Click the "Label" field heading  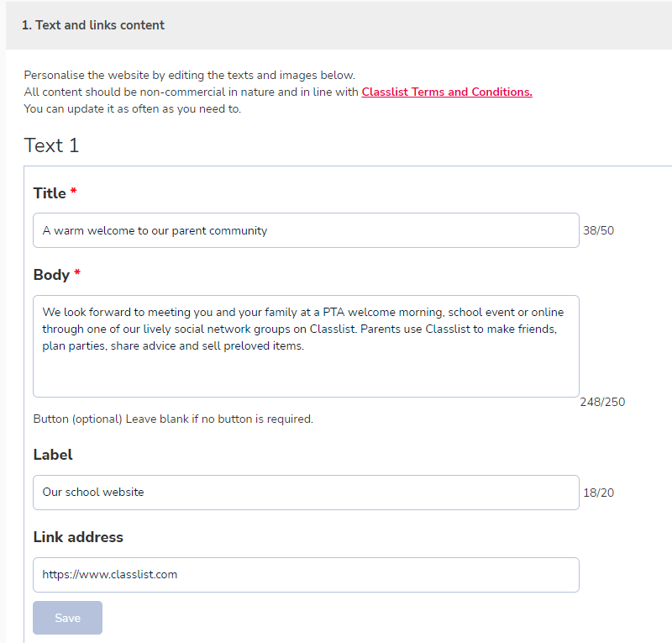[x=53, y=455]
